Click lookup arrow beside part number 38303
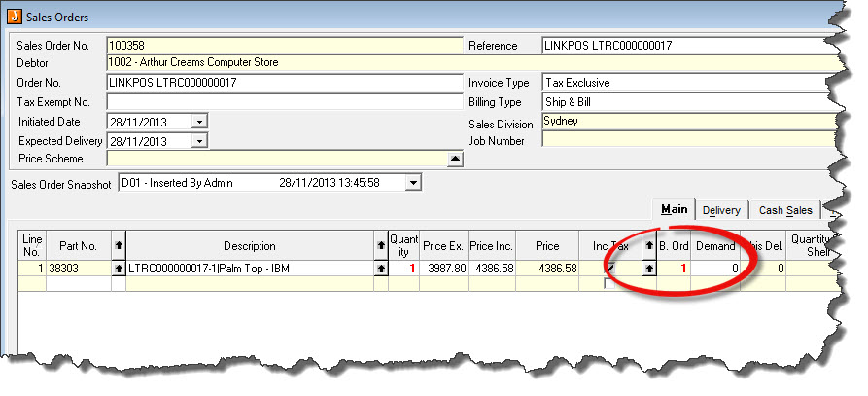This screenshot has width=868, height=396. (119, 269)
